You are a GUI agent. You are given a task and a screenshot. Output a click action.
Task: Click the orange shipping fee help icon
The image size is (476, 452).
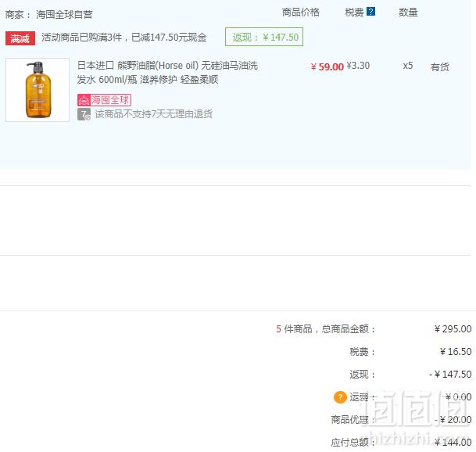click(340, 397)
